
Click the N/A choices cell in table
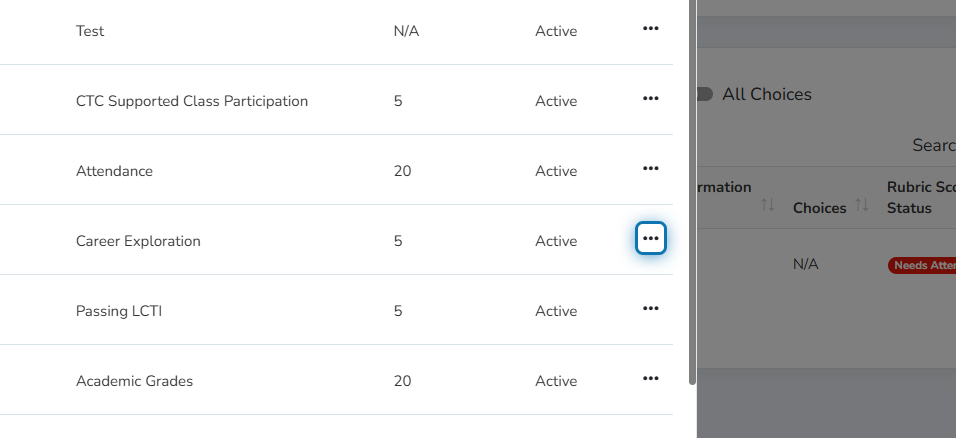coord(805,264)
